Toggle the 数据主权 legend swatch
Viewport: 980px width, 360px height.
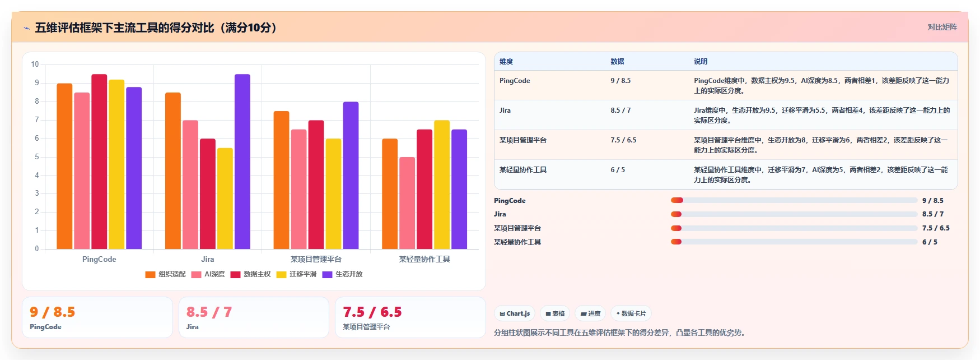coord(235,274)
